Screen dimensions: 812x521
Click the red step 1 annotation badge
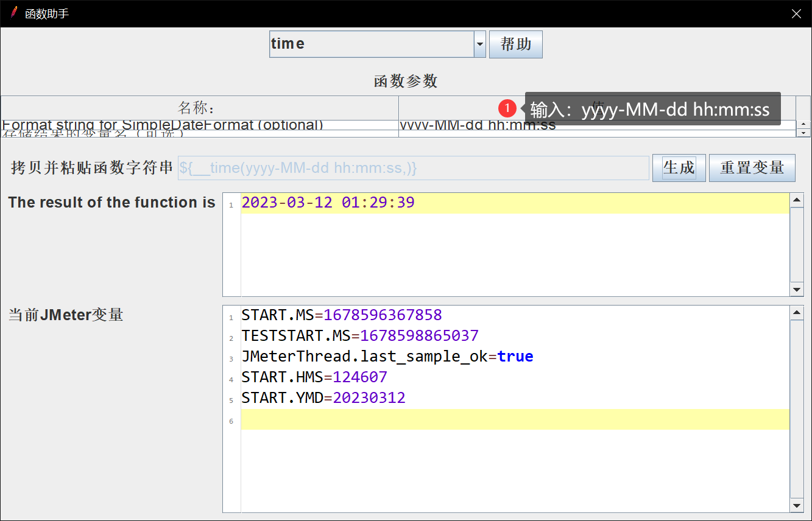[x=507, y=108]
